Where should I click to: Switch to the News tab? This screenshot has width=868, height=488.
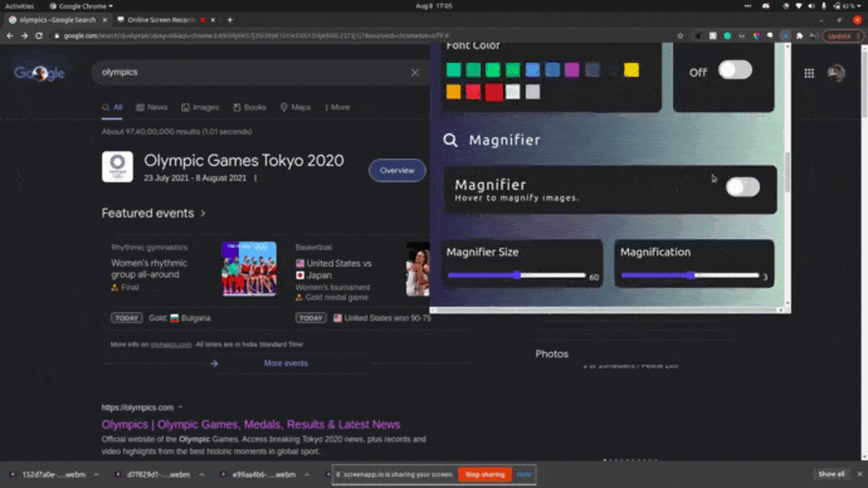pyautogui.click(x=152, y=108)
